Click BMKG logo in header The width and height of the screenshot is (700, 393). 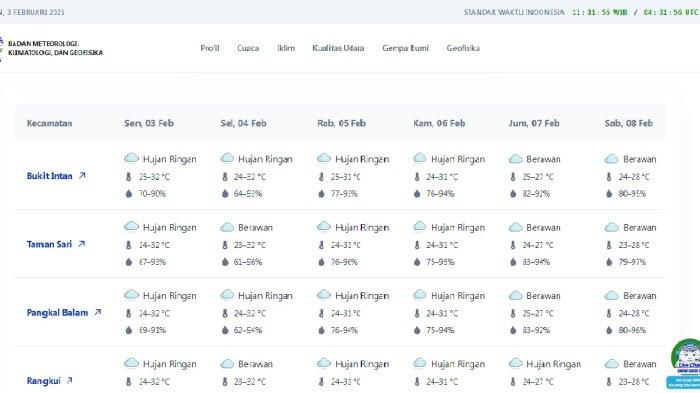pyautogui.click(x=1, y=48)
